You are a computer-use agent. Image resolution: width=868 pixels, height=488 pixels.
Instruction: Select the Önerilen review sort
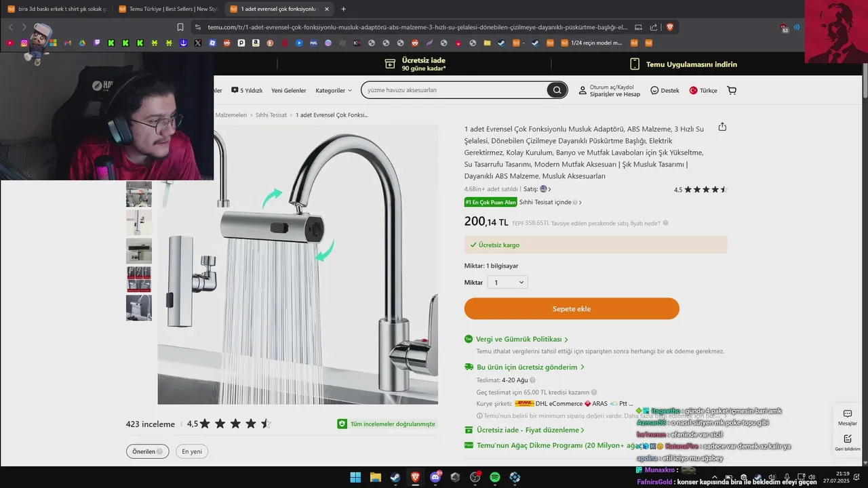tap(147, 451)
